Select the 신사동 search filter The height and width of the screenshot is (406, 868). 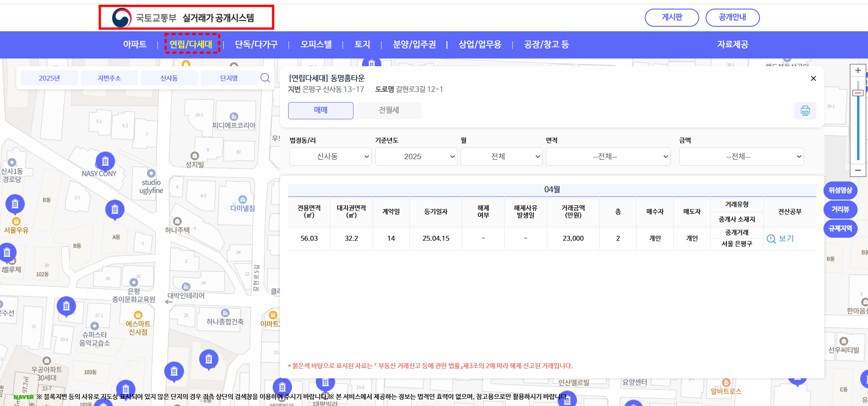[169, 78]
